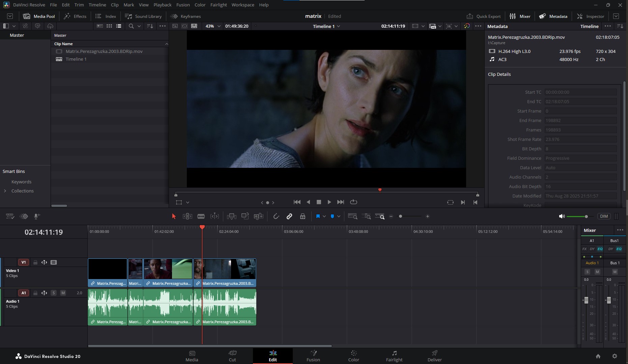Open the Fusion menu
Screen dimensions: 628x364
183,5
